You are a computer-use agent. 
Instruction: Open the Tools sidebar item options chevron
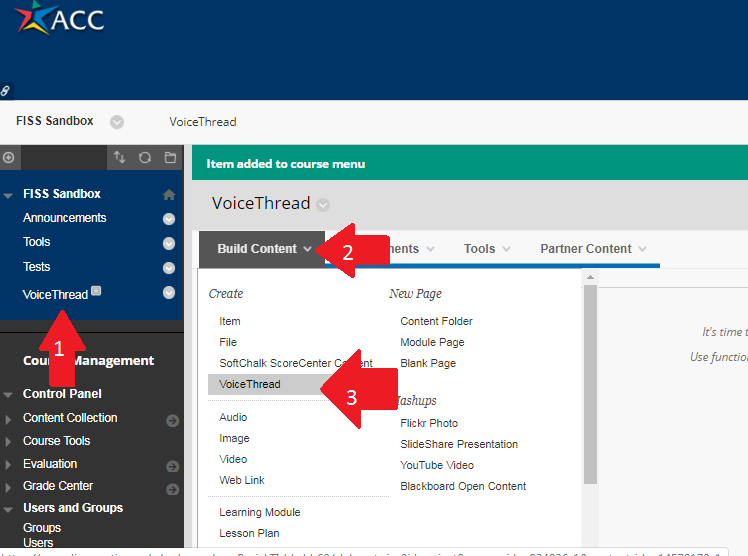(169, 243)
